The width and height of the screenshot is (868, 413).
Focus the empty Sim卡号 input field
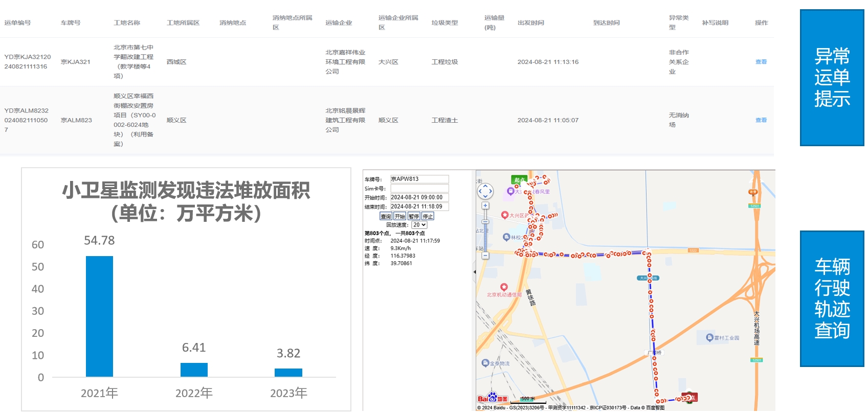(x=419, y=188)
